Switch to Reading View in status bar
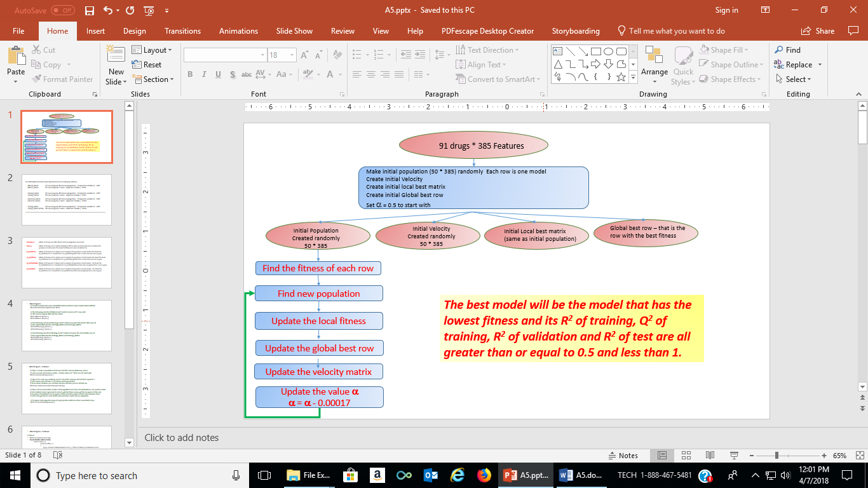The image size is (868, 488). pyautogui.click(x=710, y=456)
